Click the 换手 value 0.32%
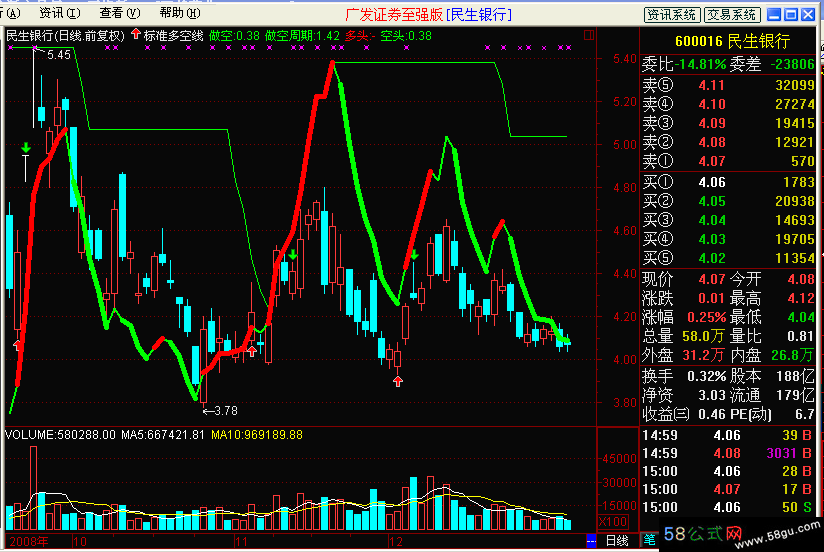 (706, 376)
